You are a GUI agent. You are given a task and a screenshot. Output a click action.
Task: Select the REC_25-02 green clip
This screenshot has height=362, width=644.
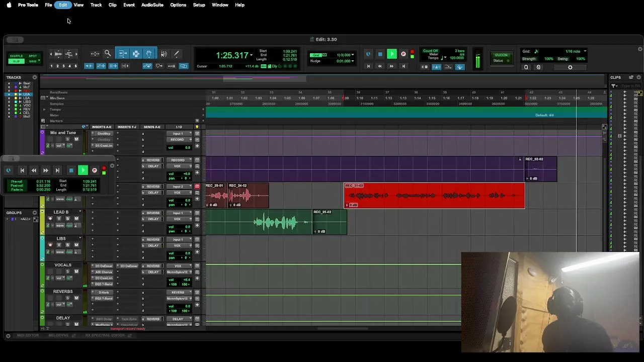pos(330,222)
